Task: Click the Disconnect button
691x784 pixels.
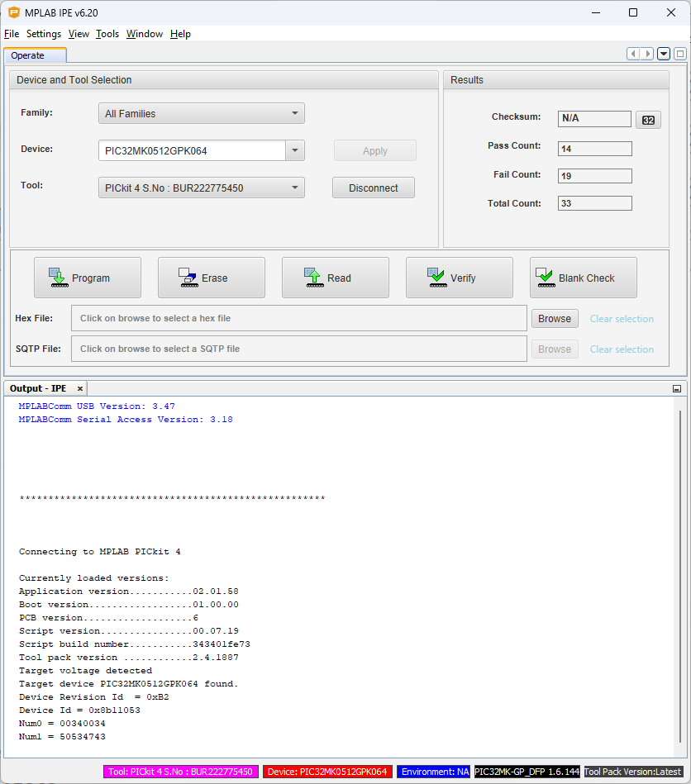Action: pos(373,188)
